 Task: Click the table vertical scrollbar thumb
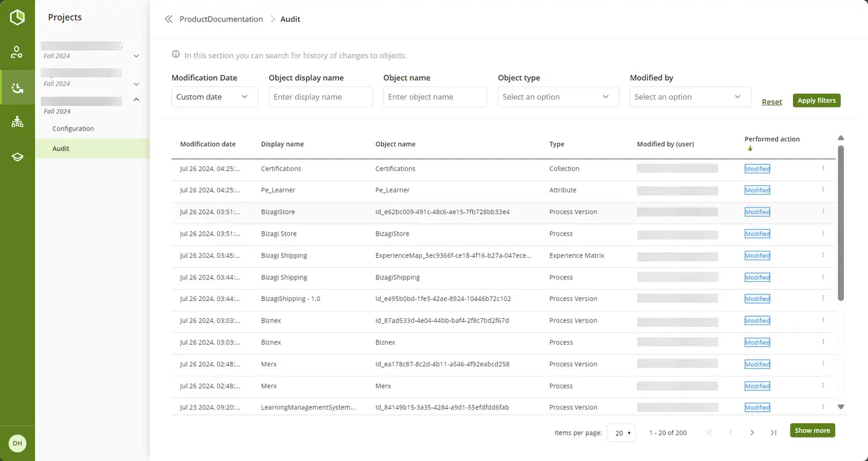point(841,223)
